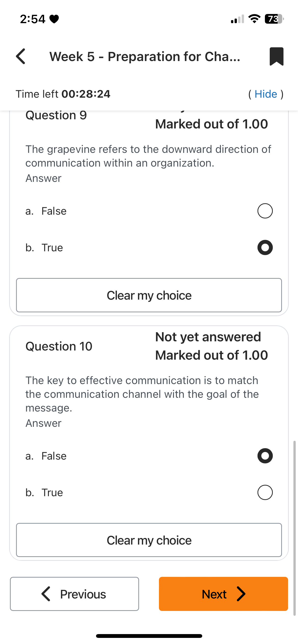Tap the bookmark icon in header
The image size is (298, 644).
tap(276, 56)
